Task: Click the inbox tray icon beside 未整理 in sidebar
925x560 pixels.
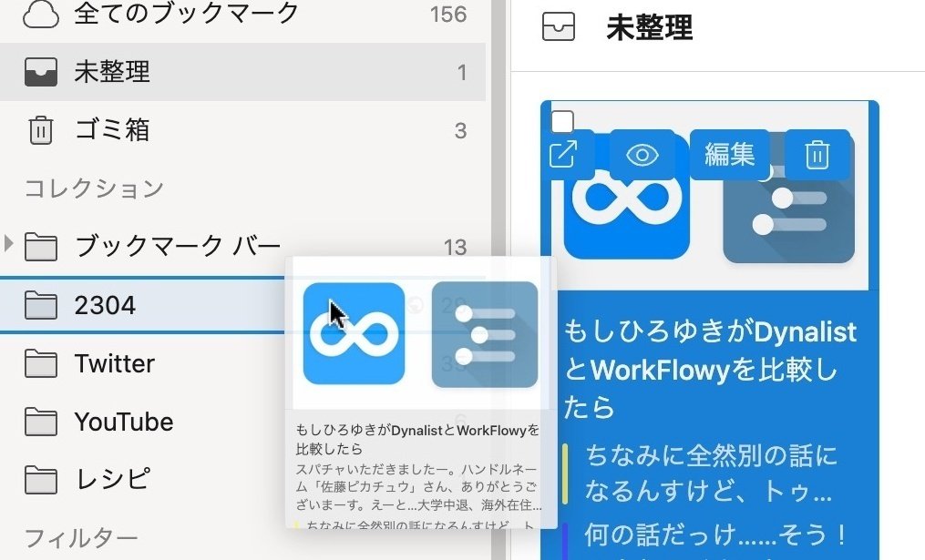Action: [41, 72]
